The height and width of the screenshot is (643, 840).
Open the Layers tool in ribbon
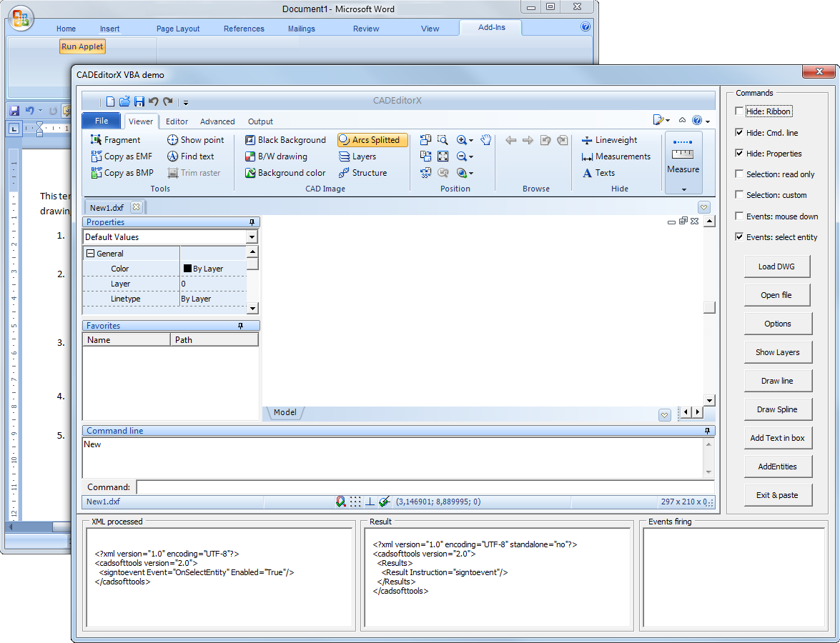pyautogui.click(x=344, y=156)
